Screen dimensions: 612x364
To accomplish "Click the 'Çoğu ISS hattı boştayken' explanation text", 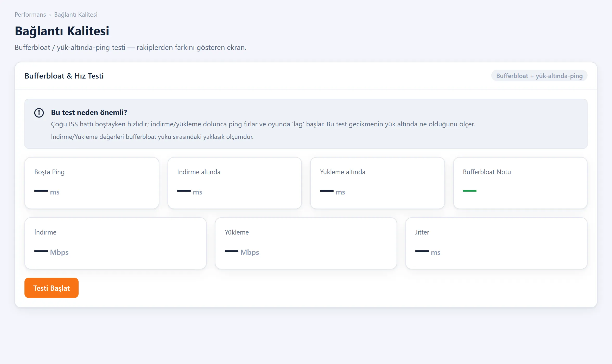I will point(263,124).
